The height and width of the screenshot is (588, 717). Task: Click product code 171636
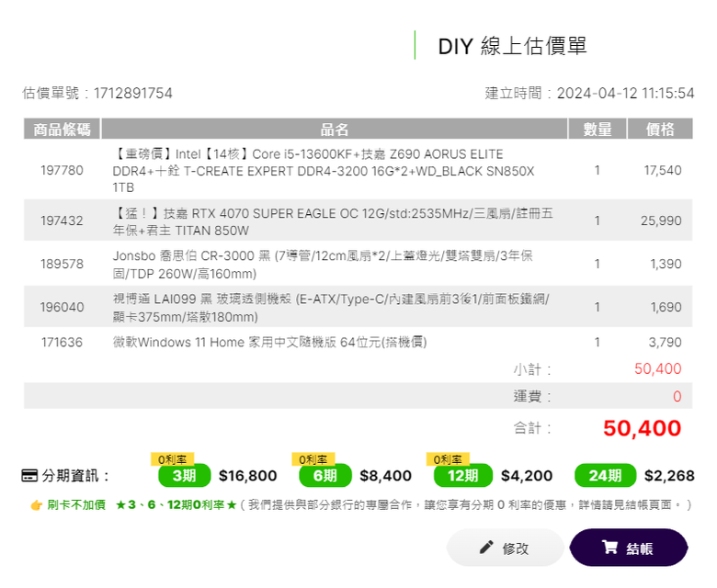[x=62, y=342]
